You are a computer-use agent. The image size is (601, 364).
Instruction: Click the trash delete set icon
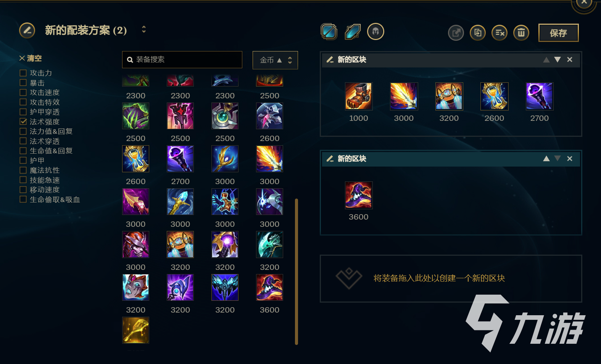tap(521, 33)
